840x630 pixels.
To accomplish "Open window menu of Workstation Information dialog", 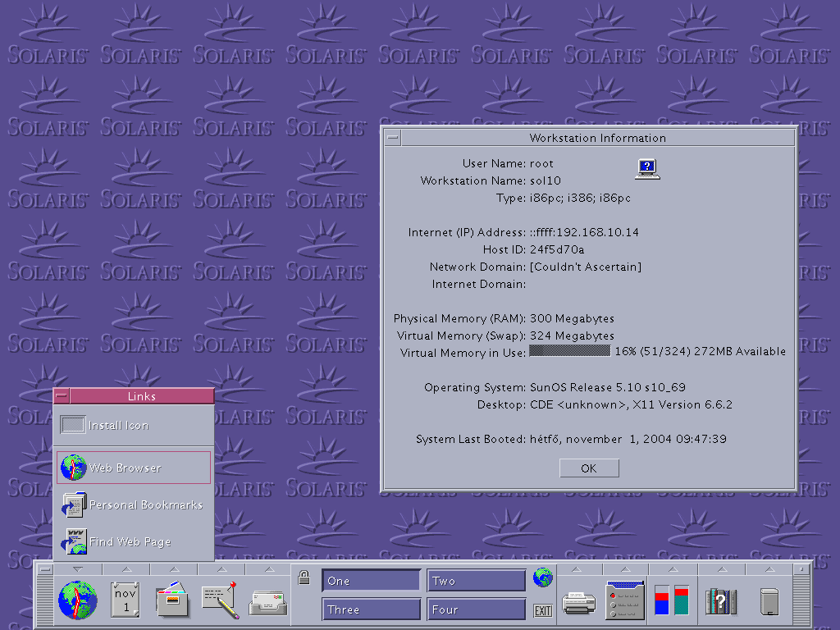I will tap(393, 138).
